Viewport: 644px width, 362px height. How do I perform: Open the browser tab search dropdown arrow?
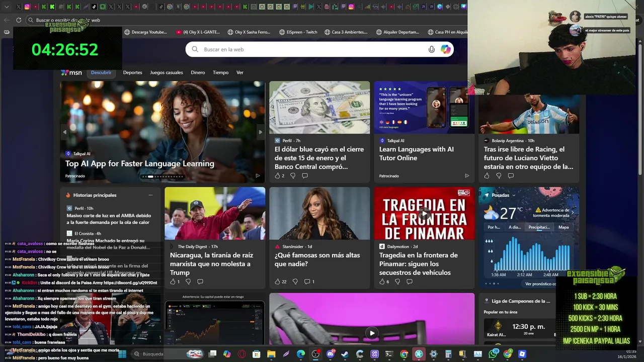(7, 7)
